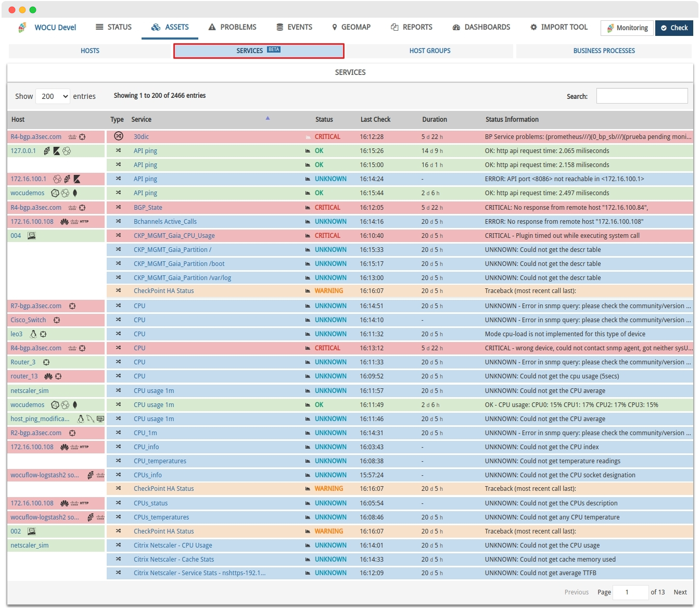Click service type icon in CPUs_status row
This screenshot has height=609, width=700.
point(119,503)
